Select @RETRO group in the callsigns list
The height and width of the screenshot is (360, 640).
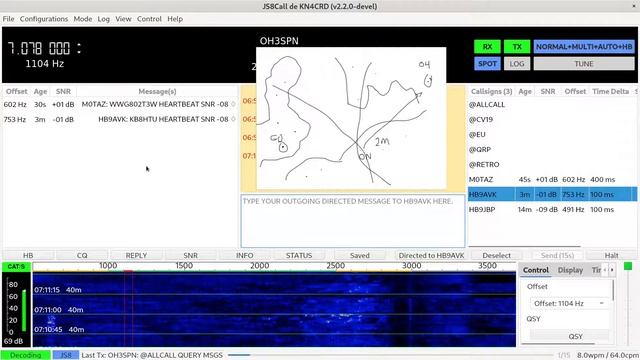[x=552, y=164]
